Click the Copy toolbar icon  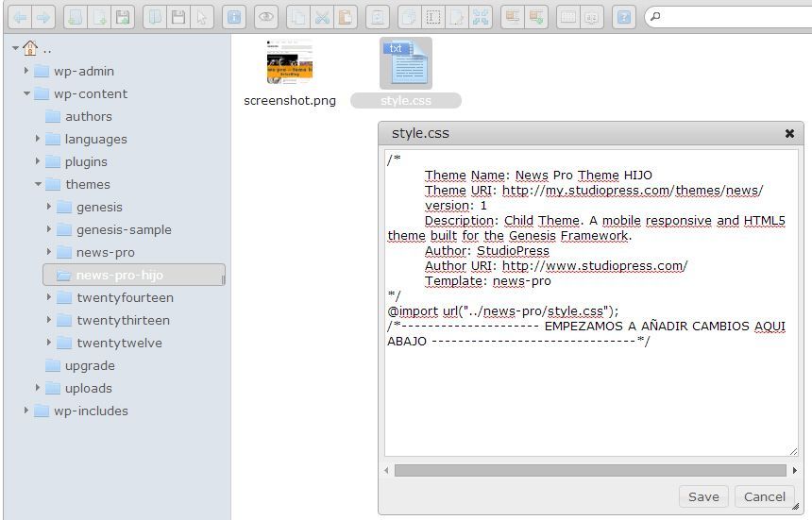tap(298, 18)
